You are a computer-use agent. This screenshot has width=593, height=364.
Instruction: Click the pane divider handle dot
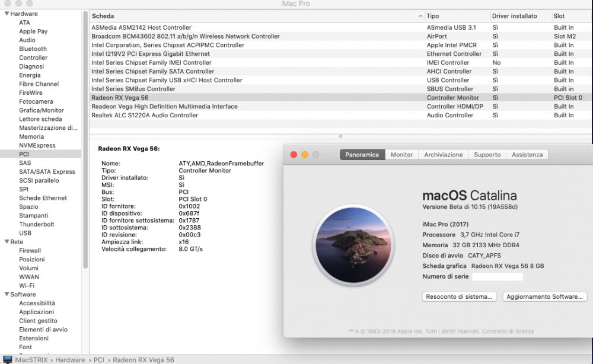[x=340, y=136]
